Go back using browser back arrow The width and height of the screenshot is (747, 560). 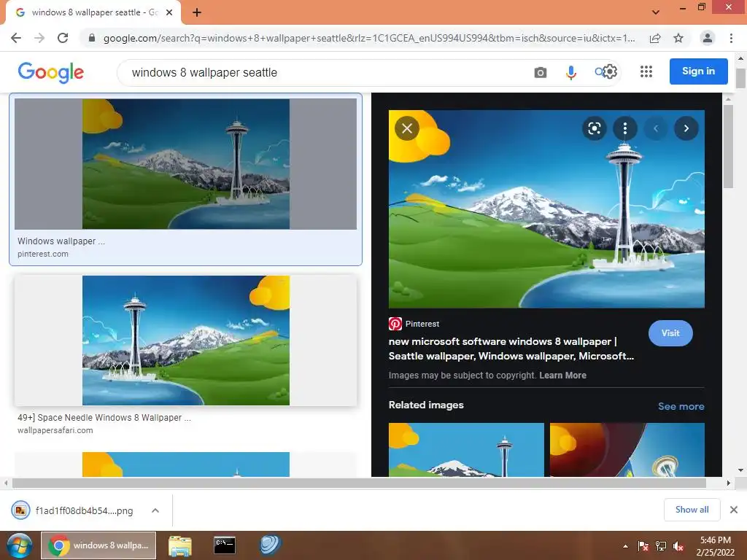coord(16,38)
